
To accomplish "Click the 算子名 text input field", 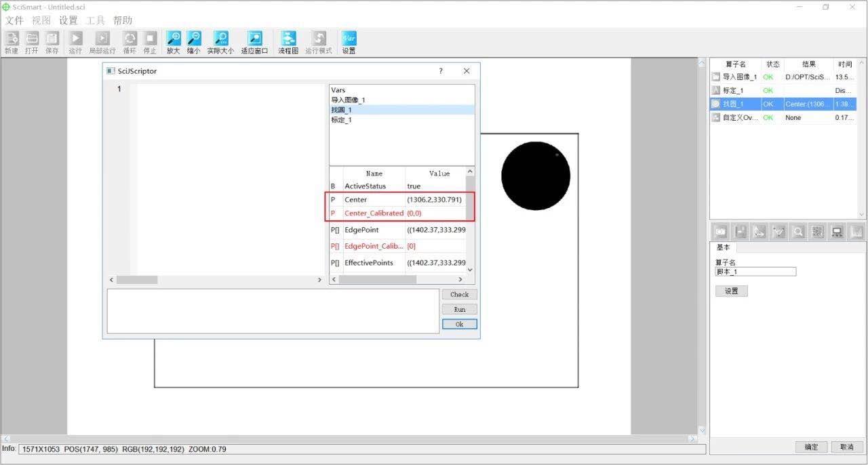I will [x=755, y=272].
